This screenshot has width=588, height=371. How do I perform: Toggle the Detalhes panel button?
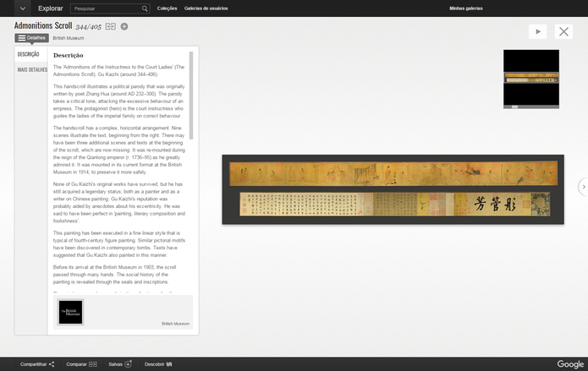tap(32, 38)
